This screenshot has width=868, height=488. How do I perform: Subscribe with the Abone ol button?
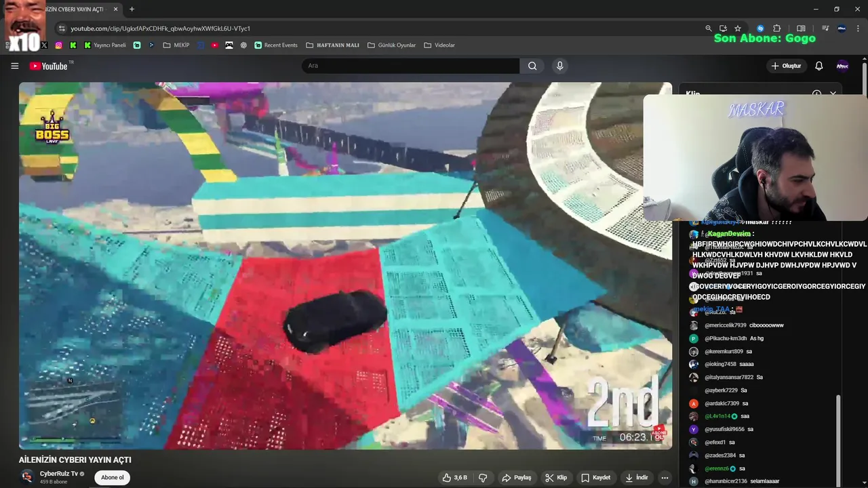[x=113, y=478]
